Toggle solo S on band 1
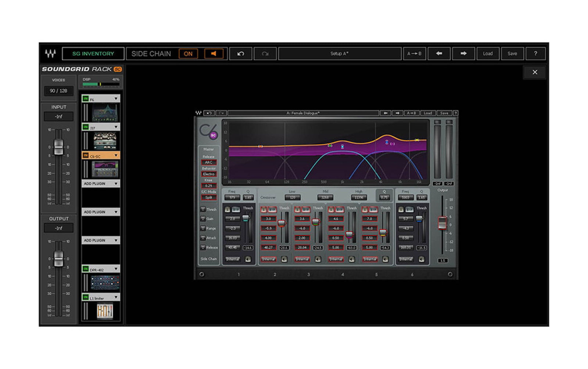This screenshot has width=588, height=369. (x=227, y=209)
